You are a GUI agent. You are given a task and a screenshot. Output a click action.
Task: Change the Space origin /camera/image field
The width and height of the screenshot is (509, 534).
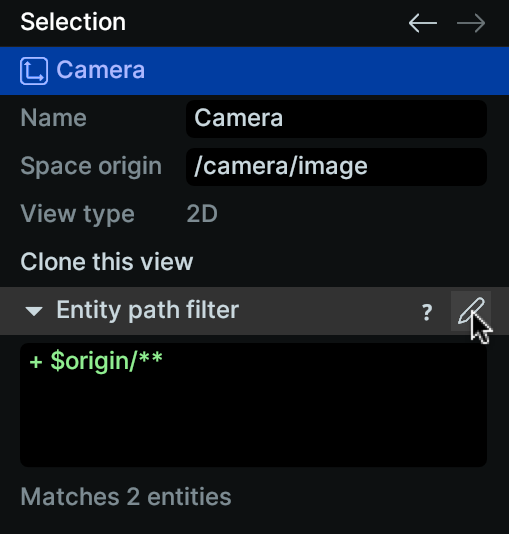pyautogui.click(x=336, y=167)
